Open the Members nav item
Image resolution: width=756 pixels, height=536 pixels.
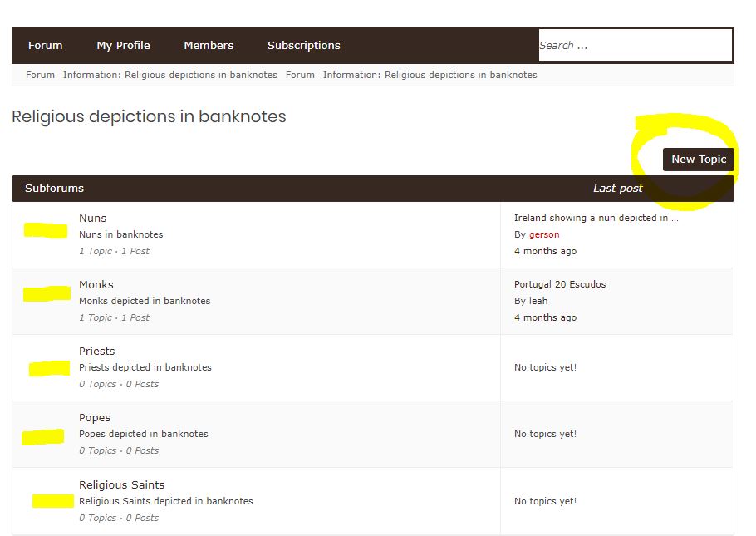[209, 46]
